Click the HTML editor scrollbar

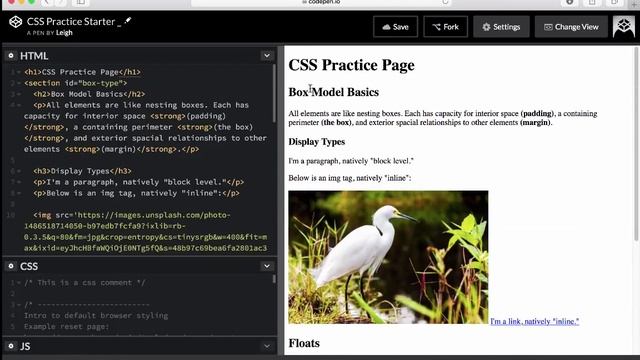pos(274,94)
